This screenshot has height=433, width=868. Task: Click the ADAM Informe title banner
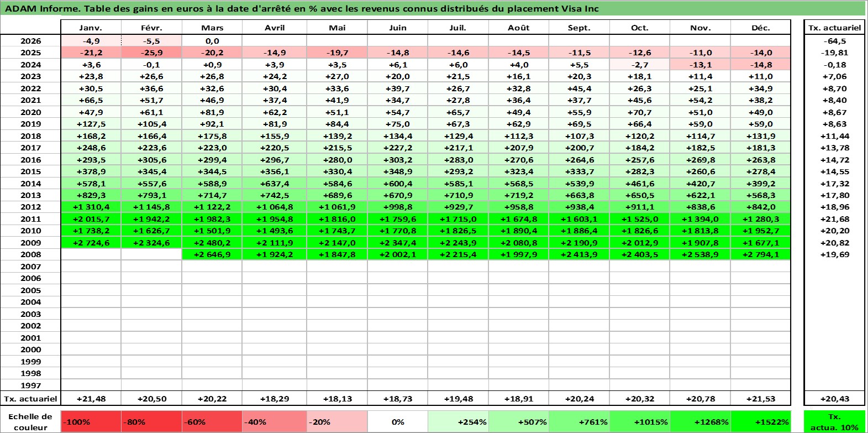click(x=433, y=8)
